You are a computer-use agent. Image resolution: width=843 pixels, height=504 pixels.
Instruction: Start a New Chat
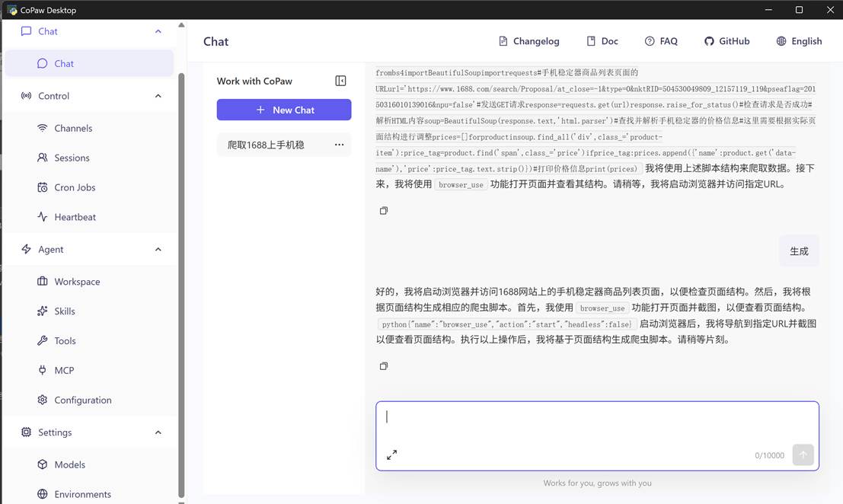[284, 110]
